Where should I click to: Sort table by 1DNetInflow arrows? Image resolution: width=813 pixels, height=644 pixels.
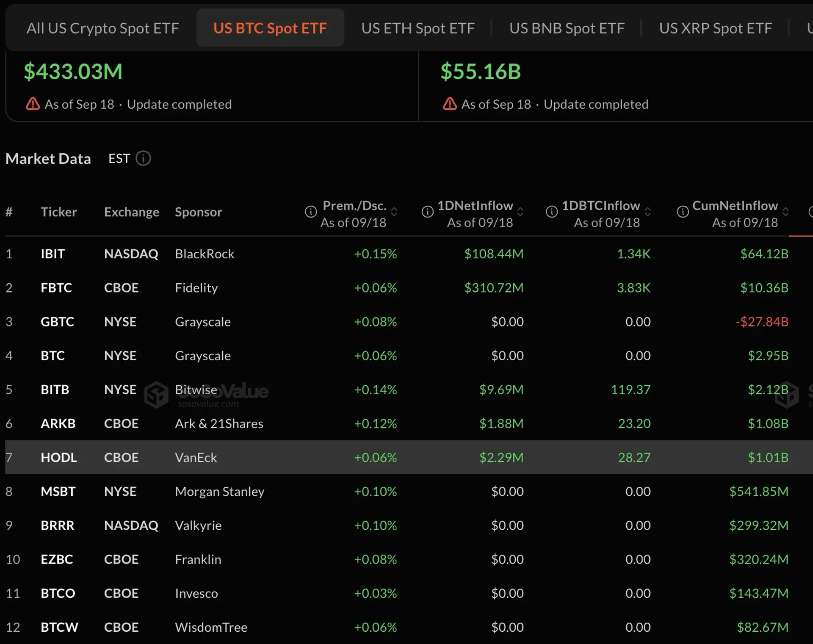pos(521,212)
